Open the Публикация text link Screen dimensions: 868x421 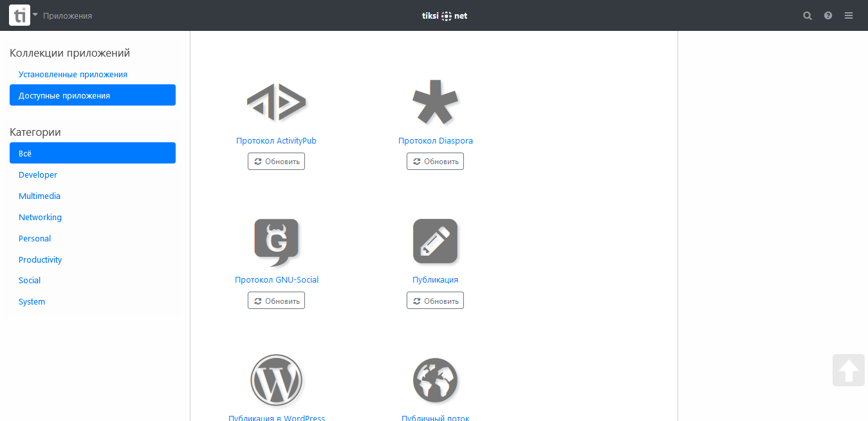coord(435,280)
